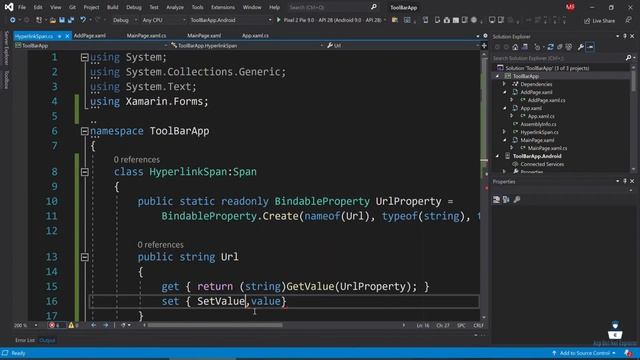
Task: Close the HyperlinkSpan.cs tab
Action: 67,36
